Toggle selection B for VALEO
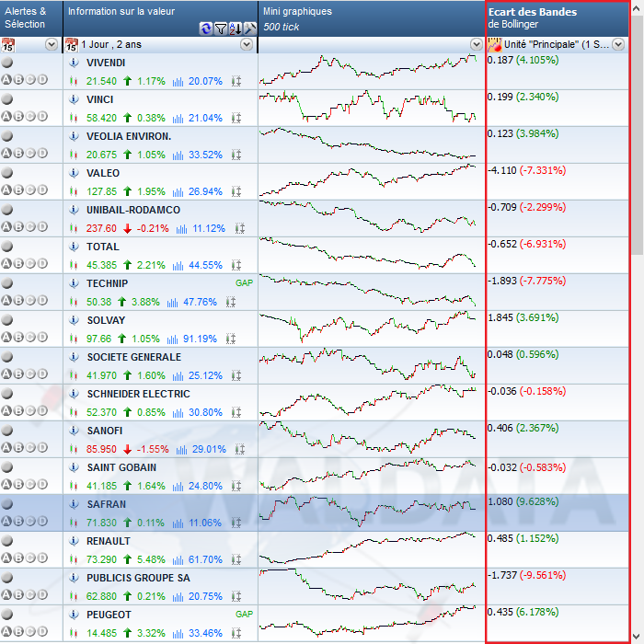The height and width of the screenshot is (644, 644). tap(18, 190)
